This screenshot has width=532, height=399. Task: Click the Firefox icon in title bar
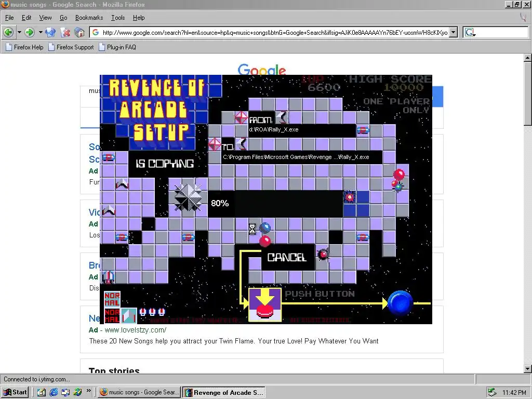[5, 4]
